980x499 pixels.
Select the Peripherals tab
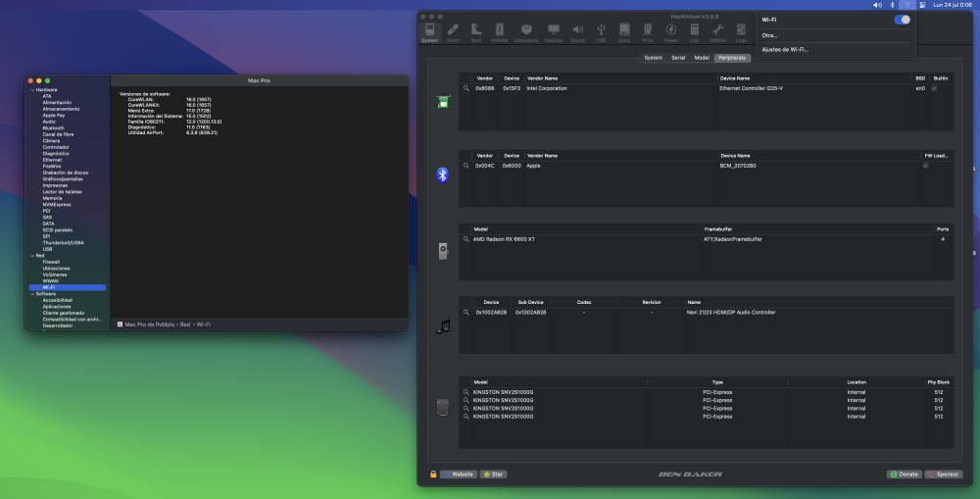pyautogui.click(x=732, y=58)
